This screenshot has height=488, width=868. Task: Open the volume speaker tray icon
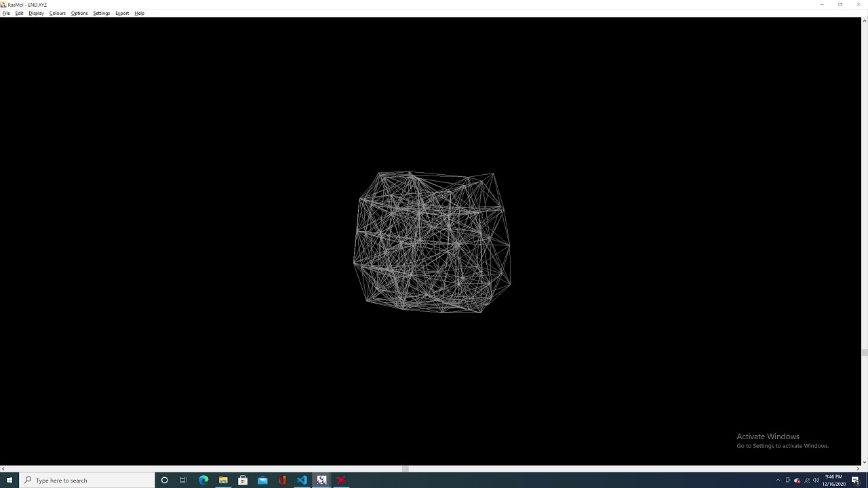point(816,480)
